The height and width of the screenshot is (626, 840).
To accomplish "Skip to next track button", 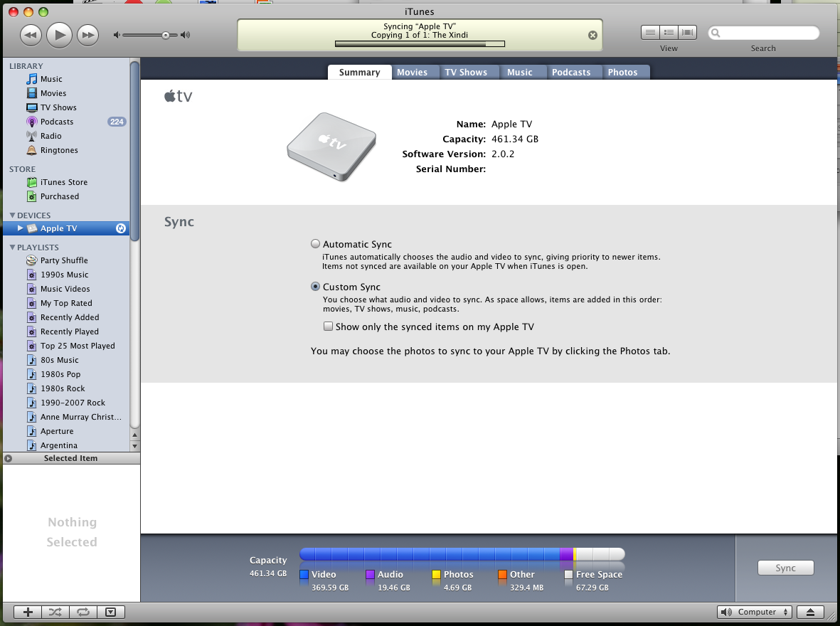I will point(87,36).
